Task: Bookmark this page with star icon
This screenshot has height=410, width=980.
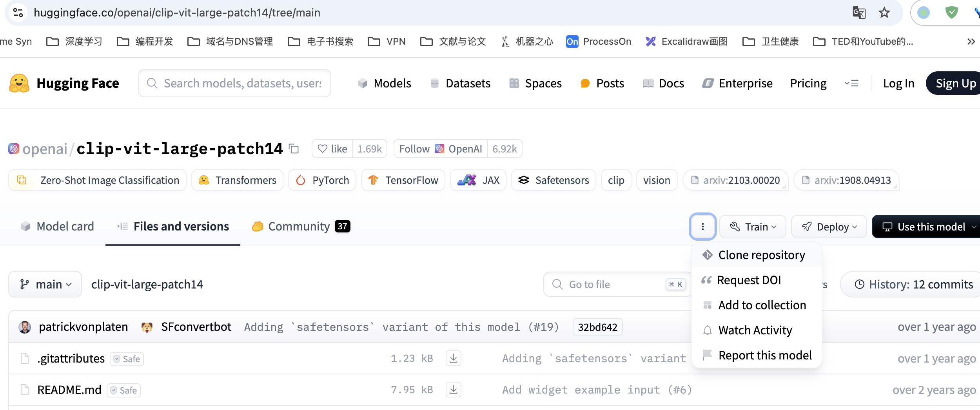Action: click(884, 13)
